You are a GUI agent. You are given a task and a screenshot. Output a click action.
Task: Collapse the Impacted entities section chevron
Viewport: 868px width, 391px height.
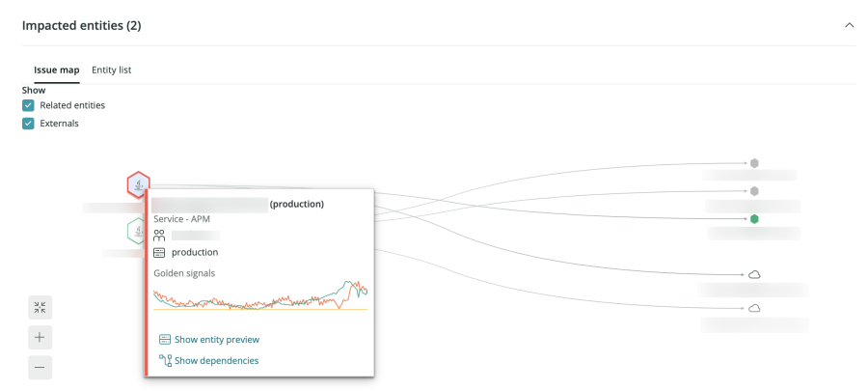tap(849, 25)
